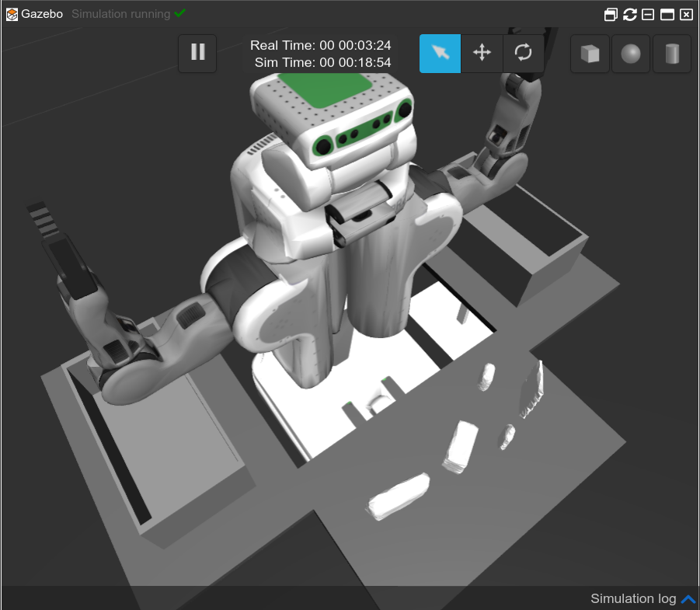Insert a sphere shape
Image resolution: width=700 pixels, height=610 pixels.
pos(631,54)
